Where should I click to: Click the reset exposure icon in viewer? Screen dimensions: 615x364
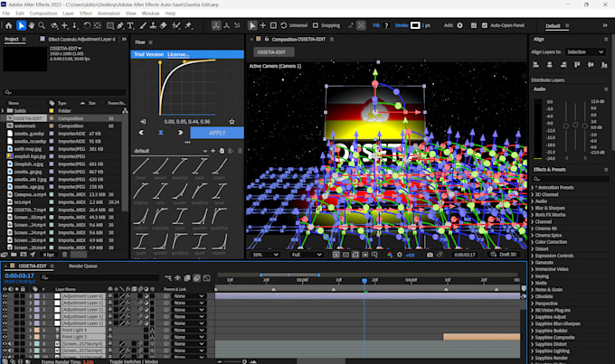pos(400,255)
